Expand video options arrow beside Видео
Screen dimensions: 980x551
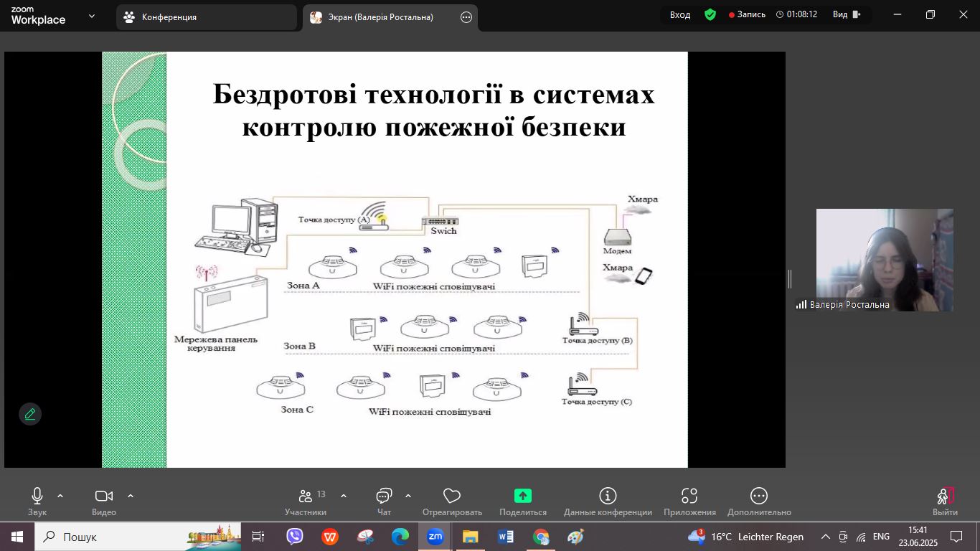(131, 495)
